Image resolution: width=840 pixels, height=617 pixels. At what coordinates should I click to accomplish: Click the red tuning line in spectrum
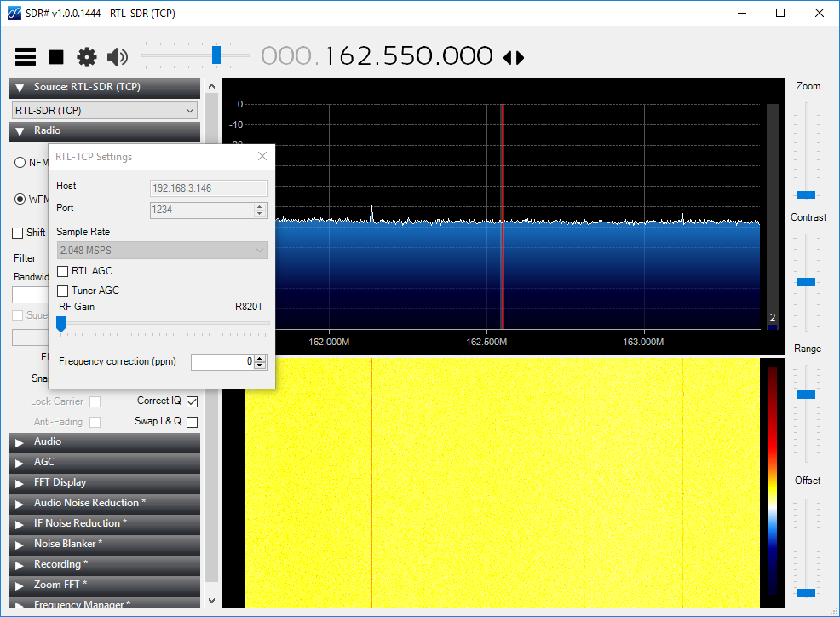(x=502, y=215)
